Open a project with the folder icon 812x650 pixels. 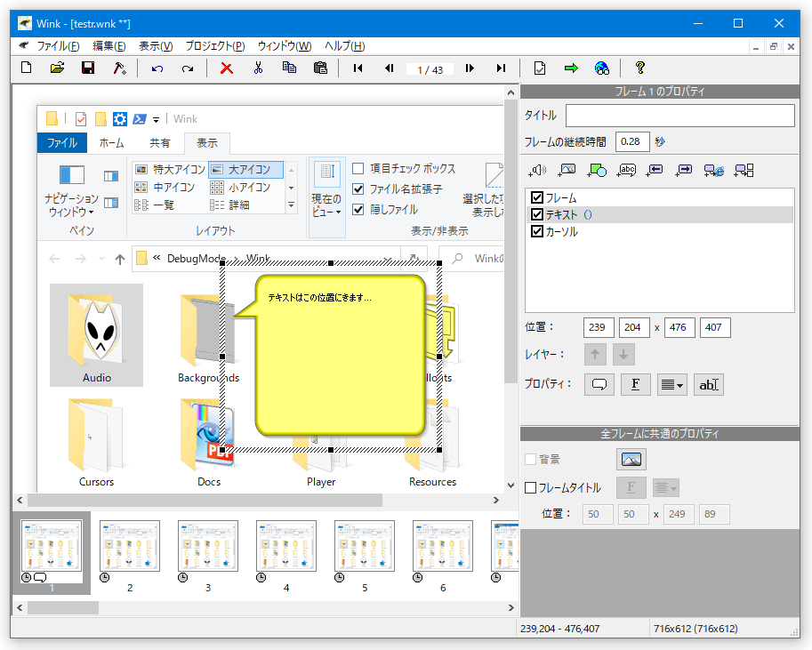57,68
